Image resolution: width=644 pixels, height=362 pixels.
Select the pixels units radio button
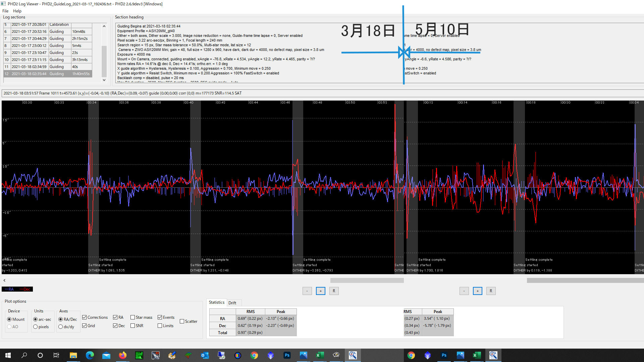tap(36, 327)
